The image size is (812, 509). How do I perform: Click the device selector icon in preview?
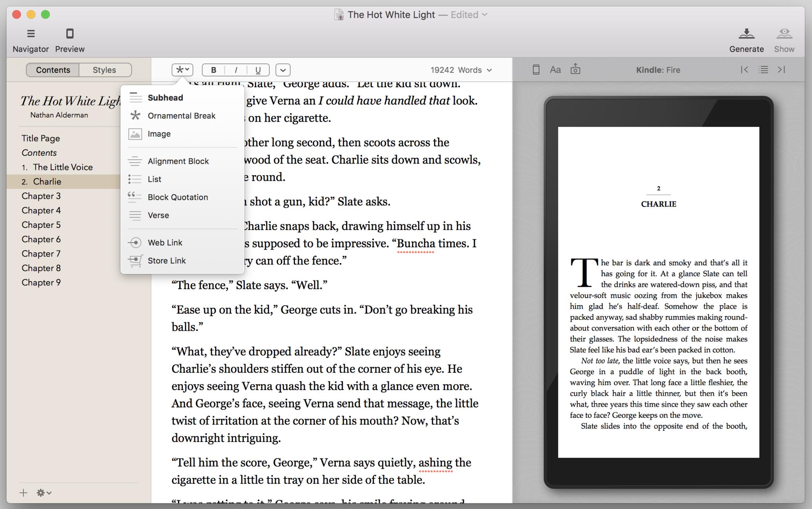(536, 70)
